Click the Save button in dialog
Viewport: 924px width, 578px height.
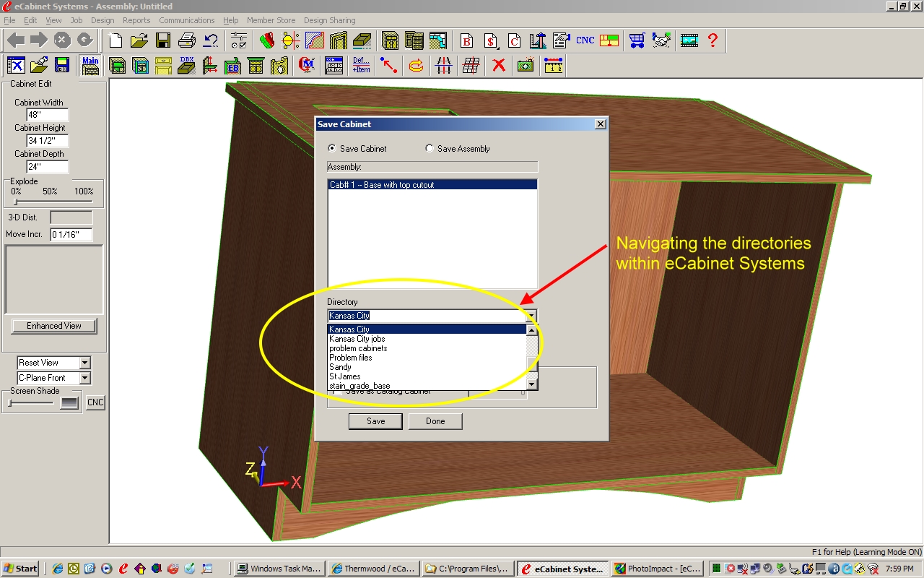375,421
